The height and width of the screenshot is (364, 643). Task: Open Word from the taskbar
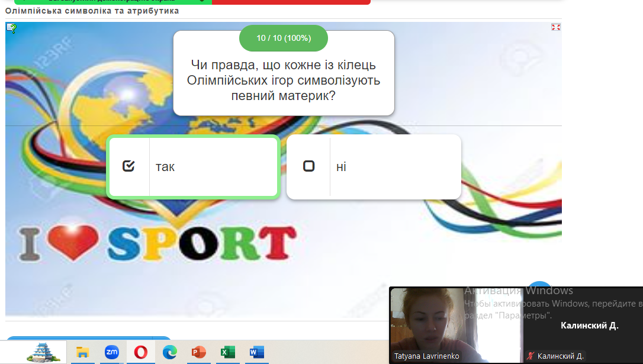click(x=257, y=352)
